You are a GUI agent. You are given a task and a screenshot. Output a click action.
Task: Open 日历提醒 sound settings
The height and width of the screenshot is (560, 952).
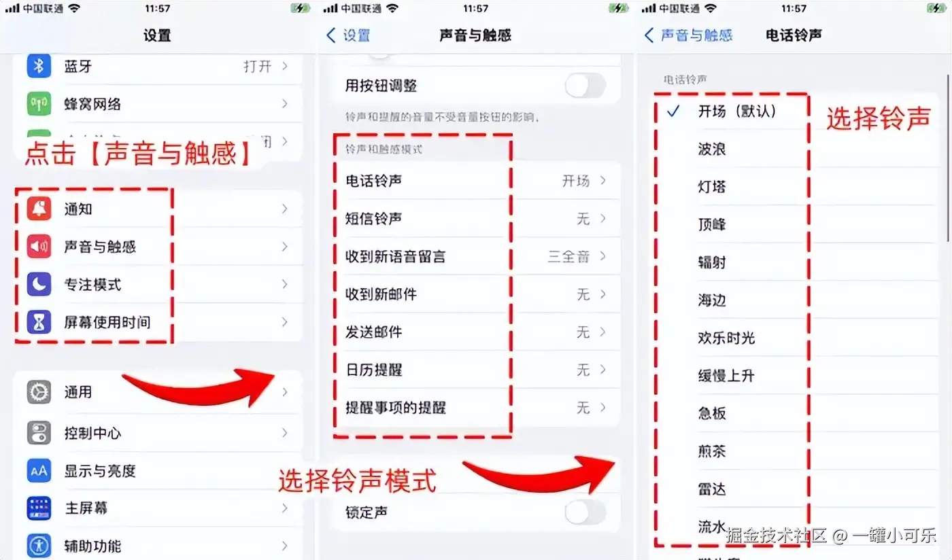(477, 370)
